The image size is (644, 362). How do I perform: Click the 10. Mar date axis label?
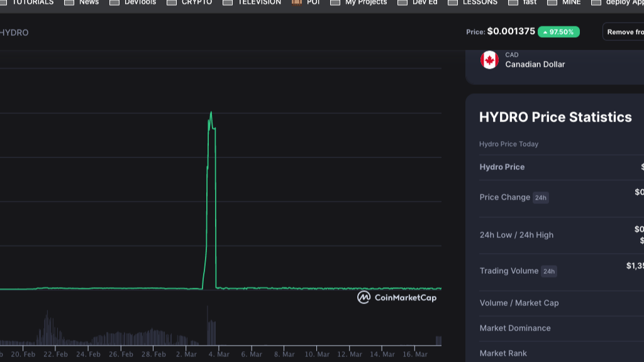[x=317, y=354]
